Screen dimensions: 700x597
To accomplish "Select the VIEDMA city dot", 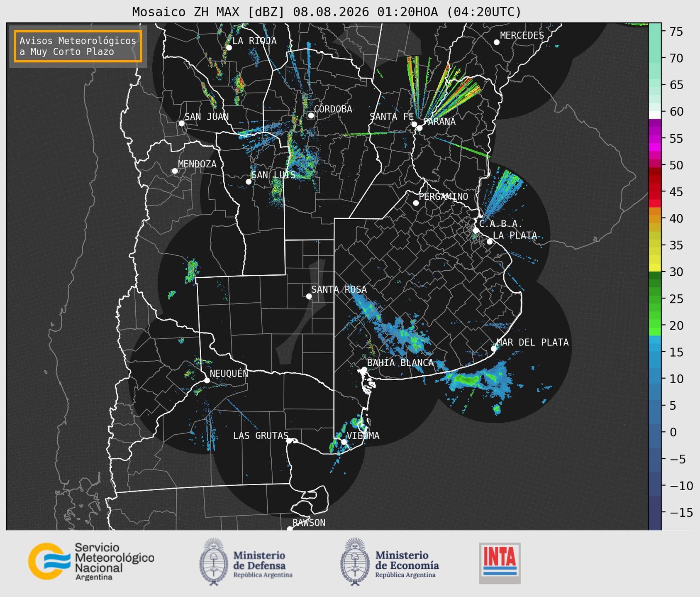I will pos(344,442).
